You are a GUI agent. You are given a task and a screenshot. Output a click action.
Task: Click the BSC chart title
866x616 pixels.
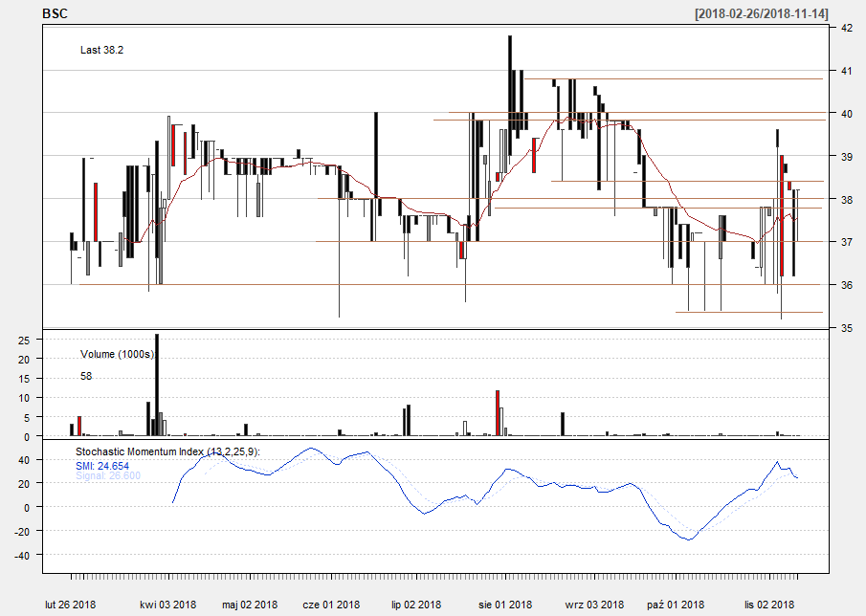click(55, 13)
